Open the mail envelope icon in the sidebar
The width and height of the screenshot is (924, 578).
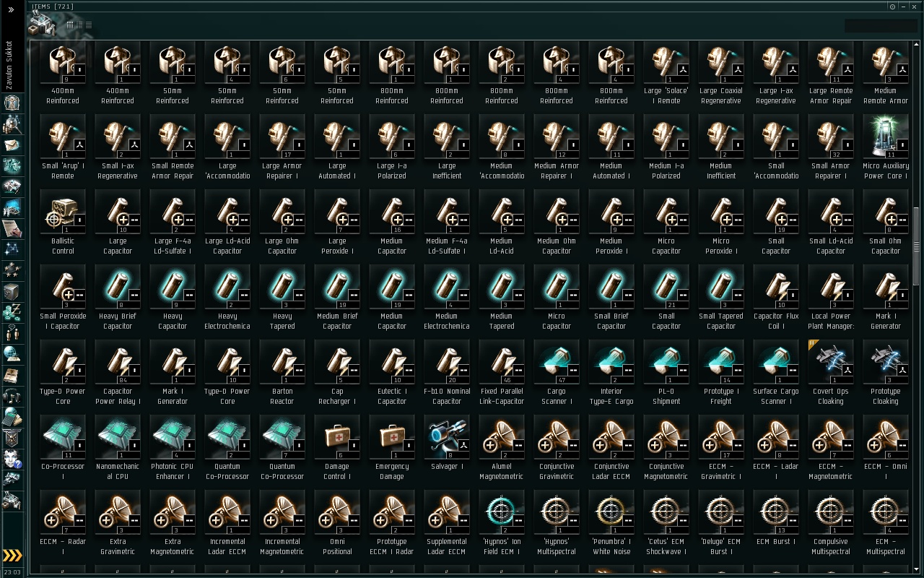12,145
